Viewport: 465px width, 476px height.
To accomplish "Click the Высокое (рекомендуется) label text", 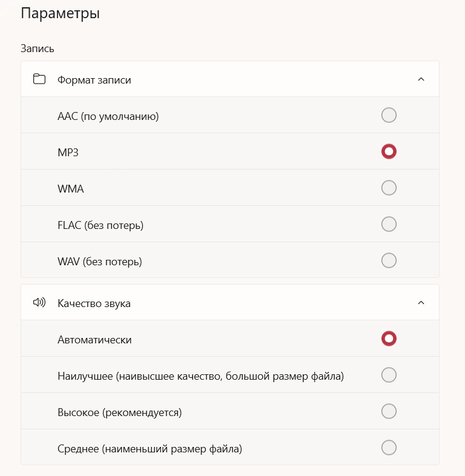I will point(119,412).
